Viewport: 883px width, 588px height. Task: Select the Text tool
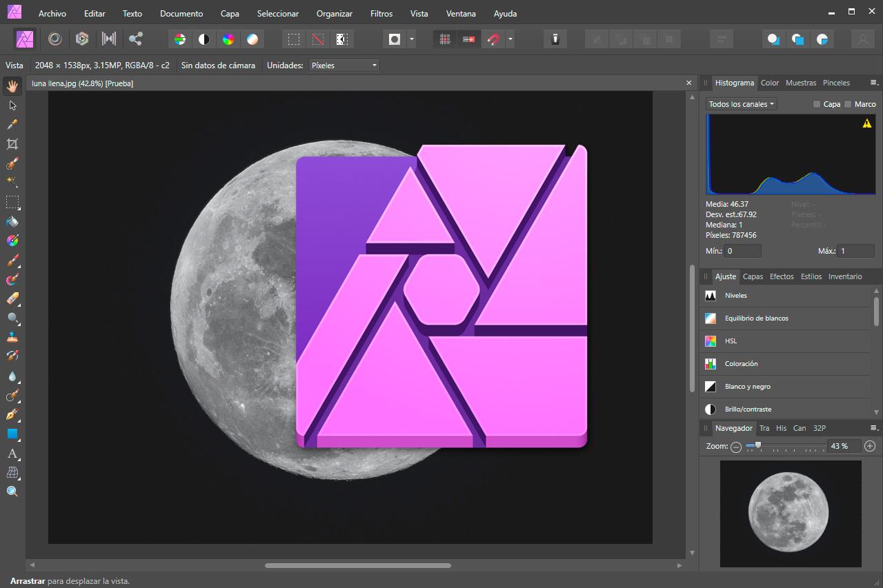12,454
